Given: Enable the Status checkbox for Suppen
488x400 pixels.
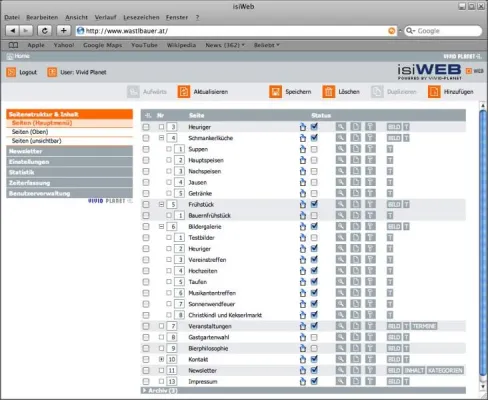Looking at the screenshot, I should (x=314, y=149).
